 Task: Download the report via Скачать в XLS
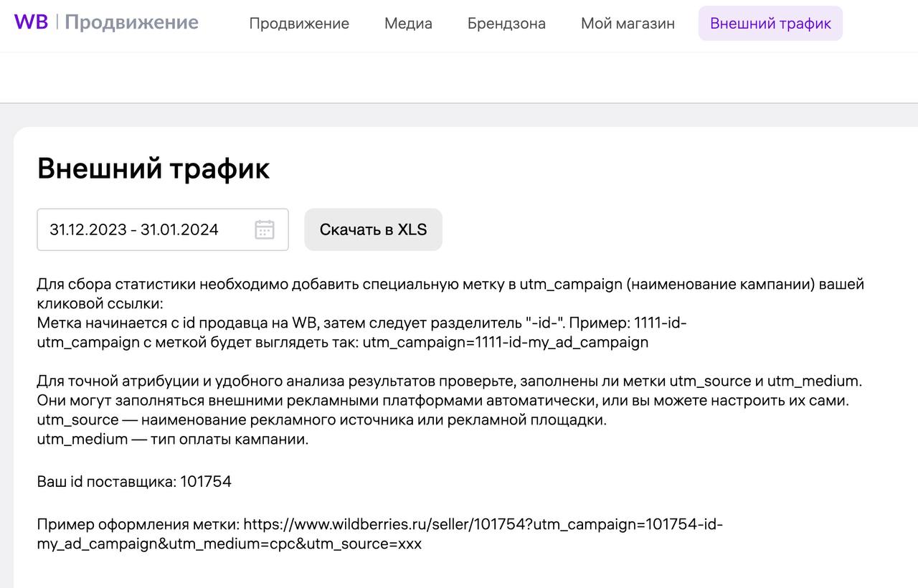click(x=373, y=229)
